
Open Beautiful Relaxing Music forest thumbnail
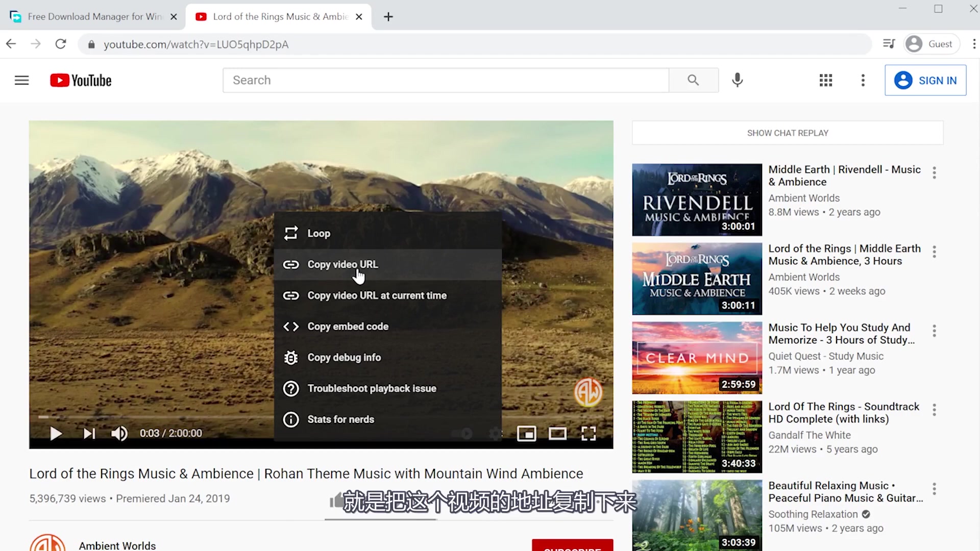pos(697,515)
